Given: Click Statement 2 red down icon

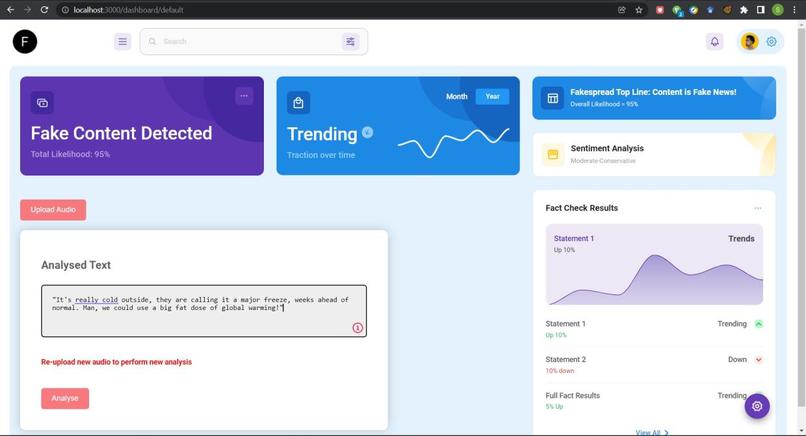Looking at the screenshot, I should point(759,360).
